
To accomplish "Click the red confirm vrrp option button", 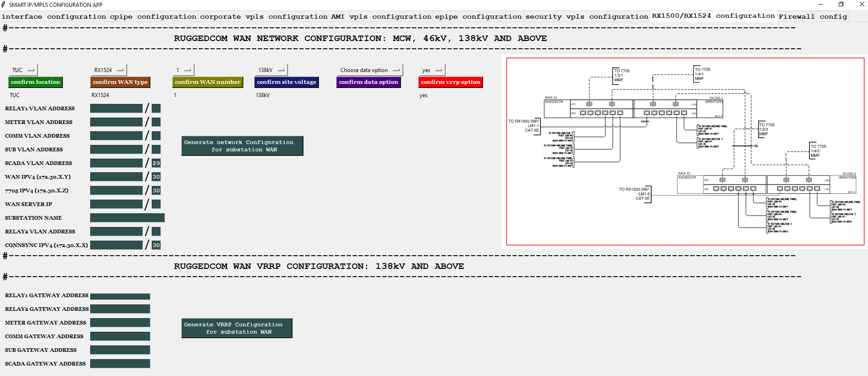I will click(451, 82).
